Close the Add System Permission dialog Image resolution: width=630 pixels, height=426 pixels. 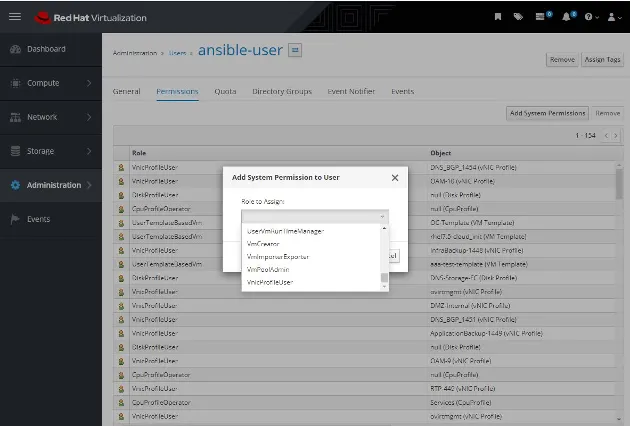(395, 178)
